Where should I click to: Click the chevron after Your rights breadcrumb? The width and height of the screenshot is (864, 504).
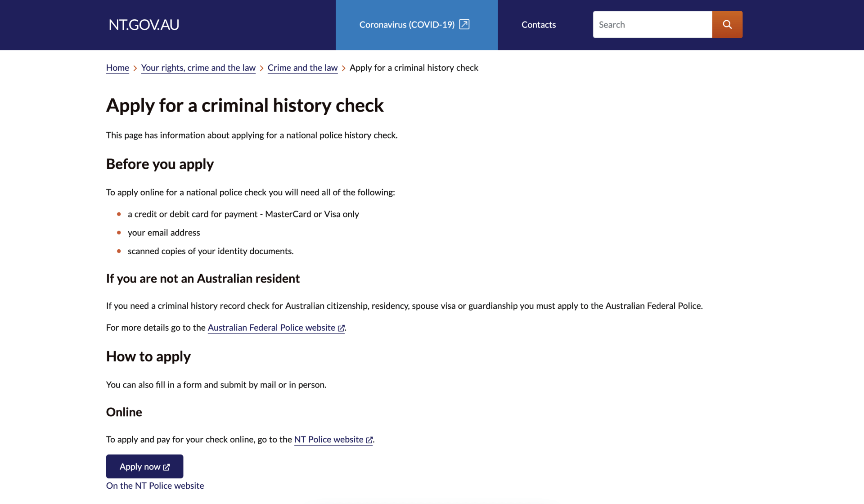[261, 68]
